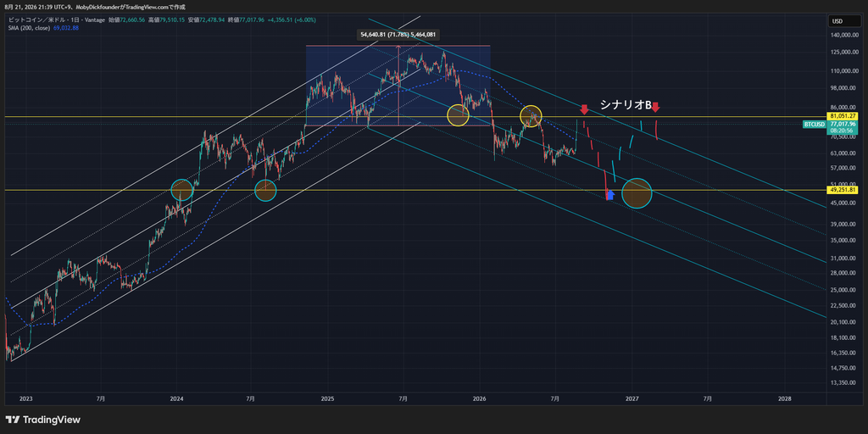Click the 2023 label on the time axis
This screenshot has height=434, width=868.
pos(25,398)
